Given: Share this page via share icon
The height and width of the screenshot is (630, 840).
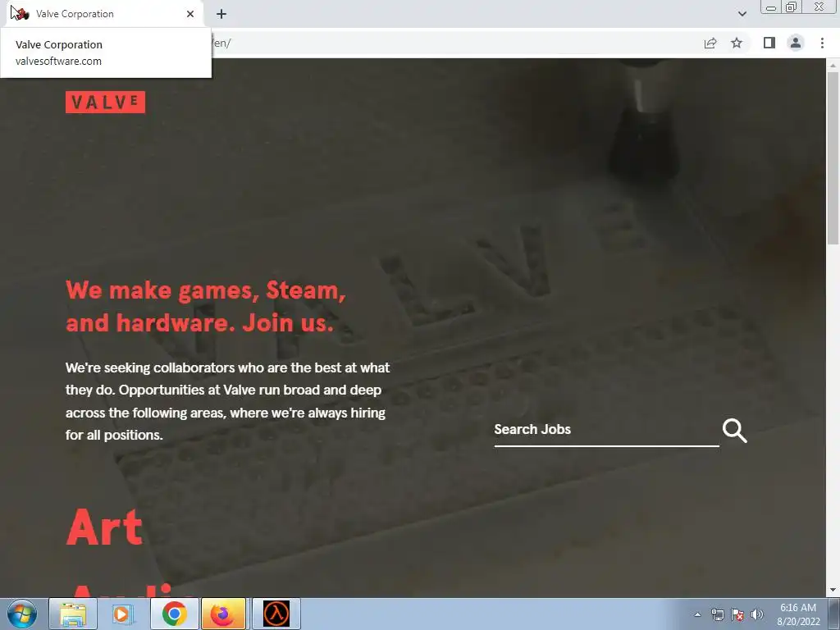Looking at the screenshot, I should pyautogui.click(x=710, y=43).
